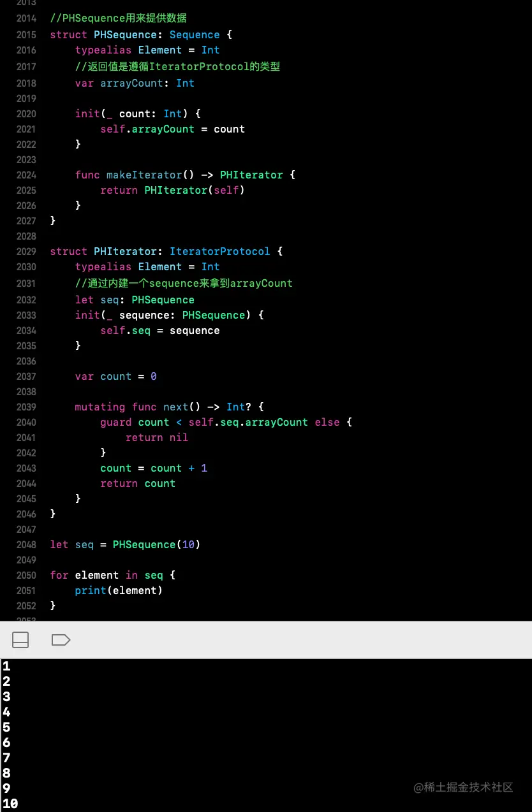This screenshot has height=812, width=532.
Task: Click 'self.arrayCount = count' statement
Action: (172, 129)
